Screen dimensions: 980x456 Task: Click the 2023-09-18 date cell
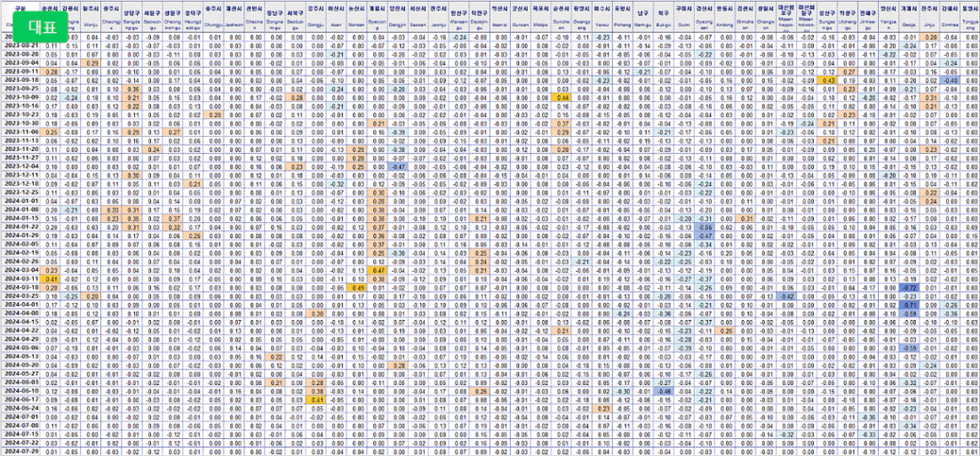tap(21, 81)
